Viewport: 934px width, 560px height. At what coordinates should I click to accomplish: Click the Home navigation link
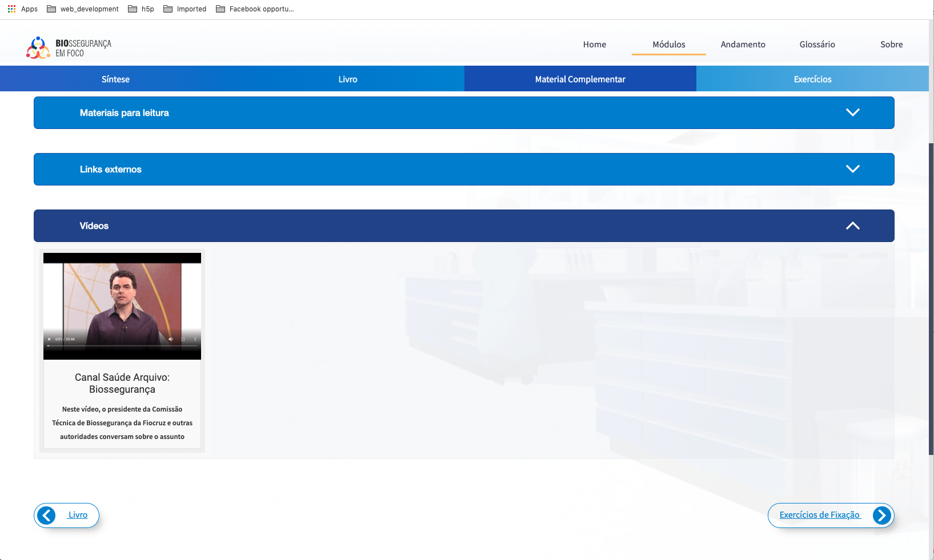[594, 45]
